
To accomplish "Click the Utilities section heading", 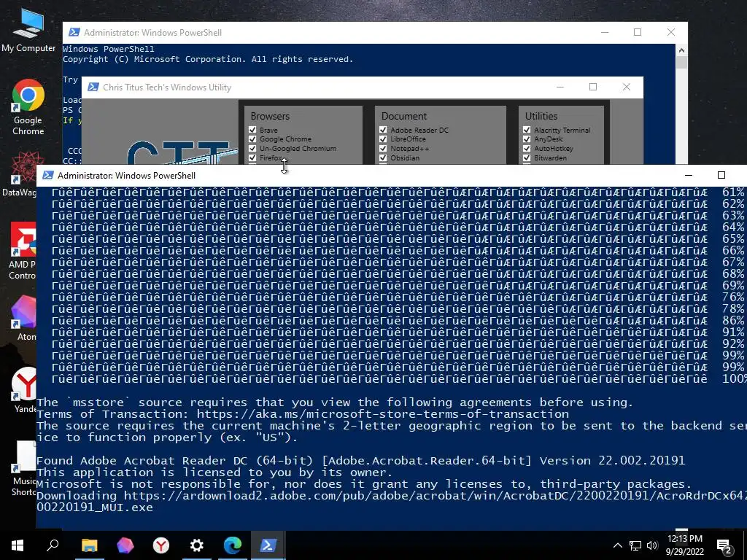I will pos(541,116).
